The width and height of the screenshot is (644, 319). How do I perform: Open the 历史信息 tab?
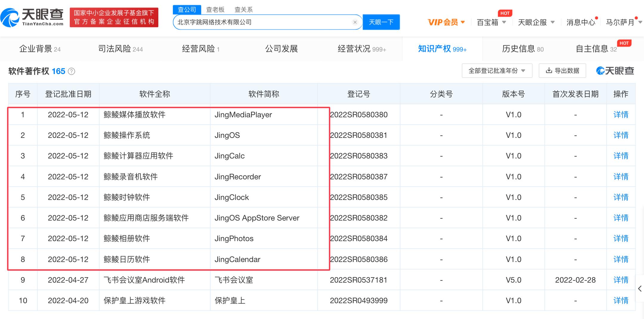(x=523, y=49)
